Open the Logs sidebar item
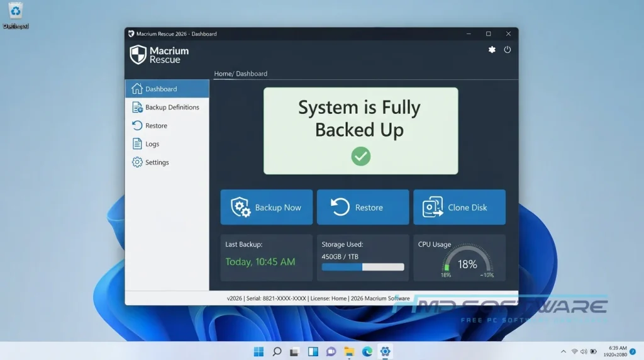The image size is (644, 360). point(167,144)
